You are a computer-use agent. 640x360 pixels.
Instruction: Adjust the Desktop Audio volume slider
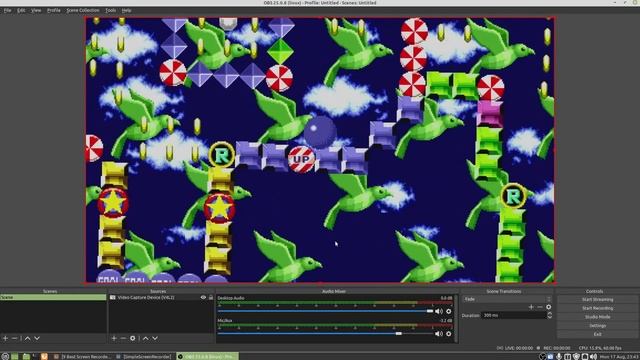(325, 311)
